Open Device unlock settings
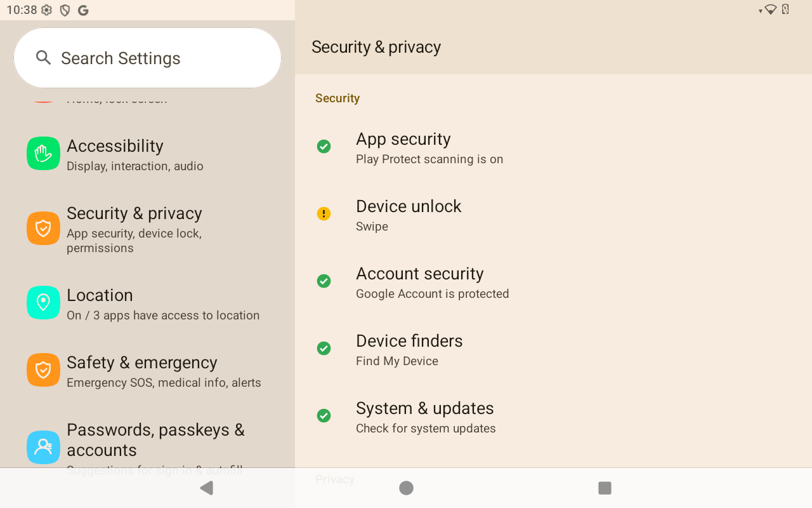Screen dimensions: 812x508 (x=409, y=215)
